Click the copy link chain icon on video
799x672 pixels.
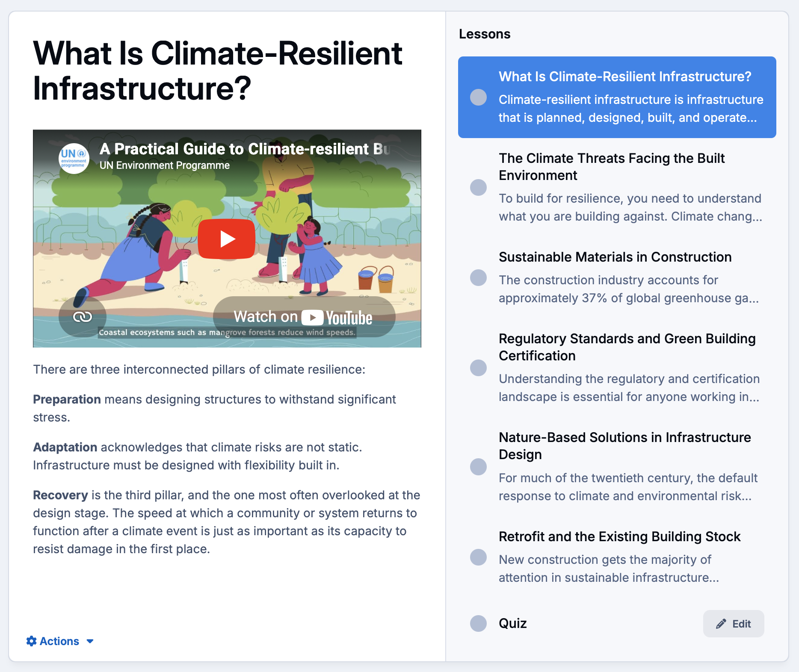[83, 317]
